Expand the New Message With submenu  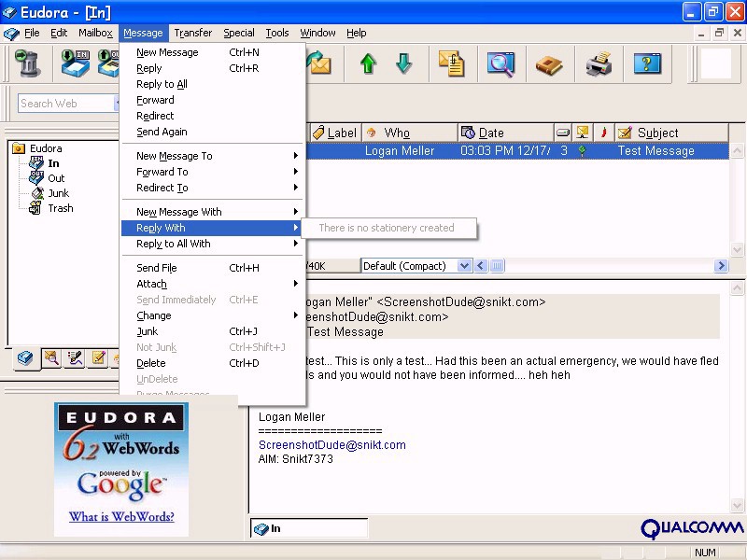tap(213, 212)
